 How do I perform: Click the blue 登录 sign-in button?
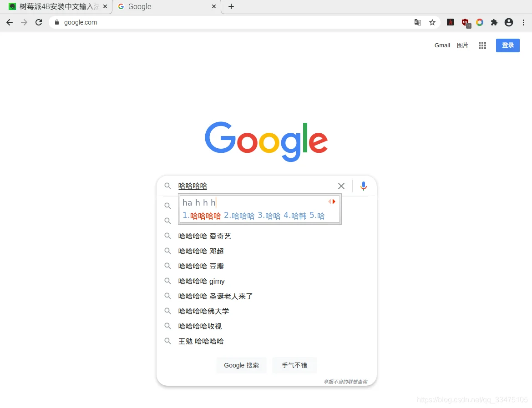click(507, 45)
